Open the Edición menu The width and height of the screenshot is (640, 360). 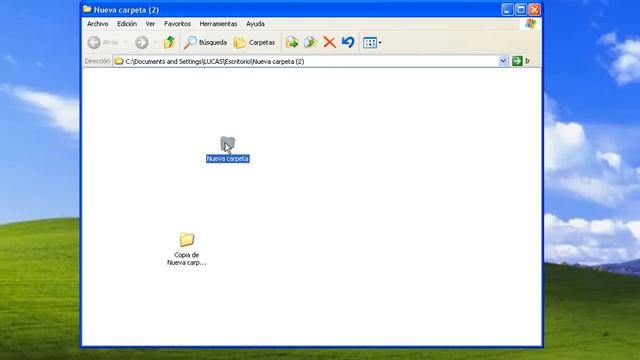tap(127, 24)
